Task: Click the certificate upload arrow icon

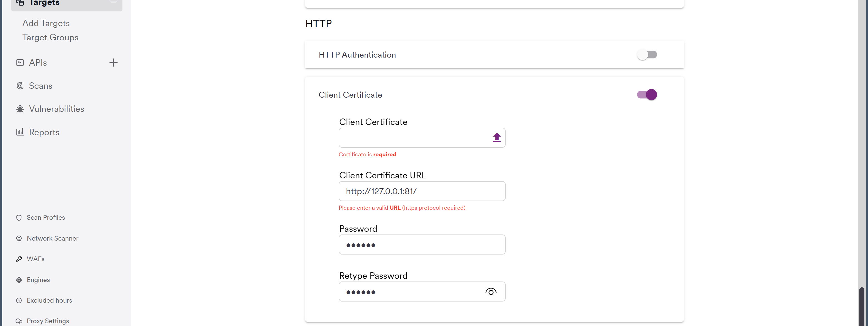Action: (x=497, y=137)
